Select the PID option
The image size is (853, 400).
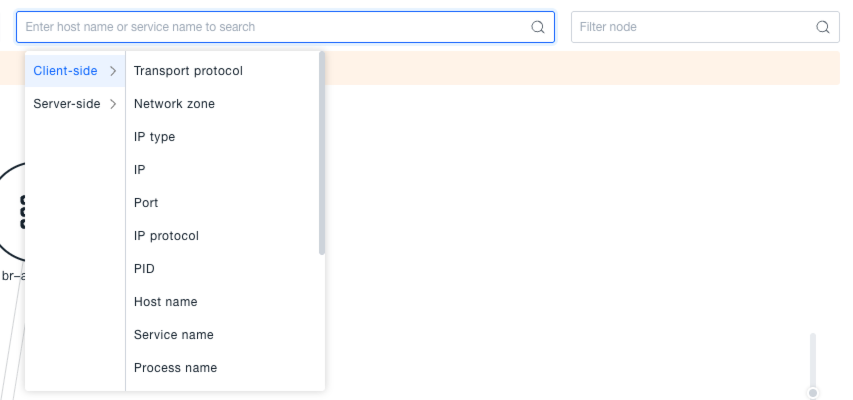click(144, 269)
